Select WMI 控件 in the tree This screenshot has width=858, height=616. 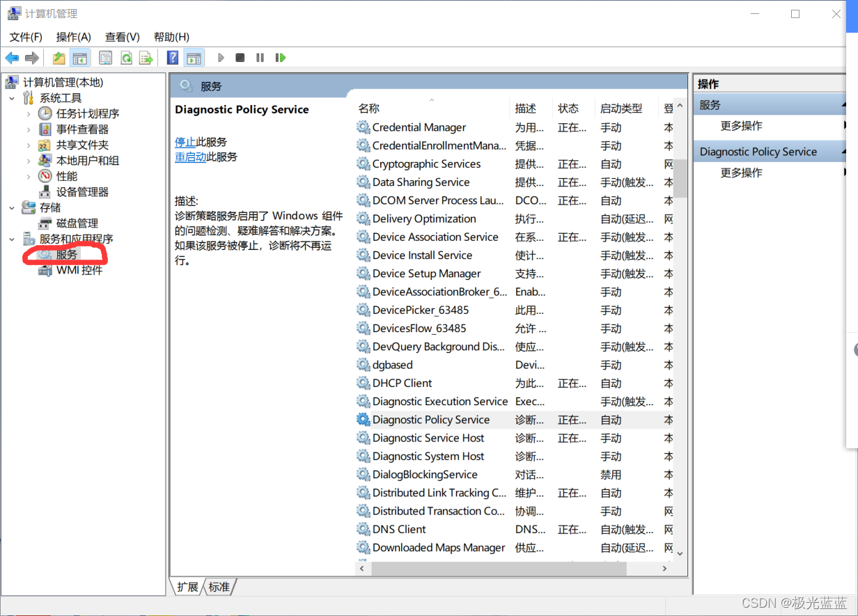click(x=79, y=270)
